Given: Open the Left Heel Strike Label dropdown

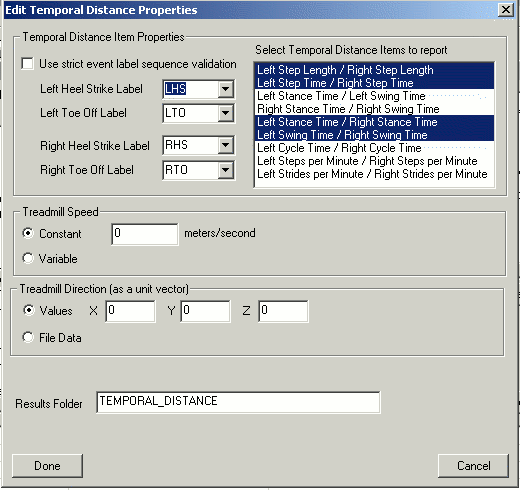Looking at the screenshot, I should click(x=226, y=89).
